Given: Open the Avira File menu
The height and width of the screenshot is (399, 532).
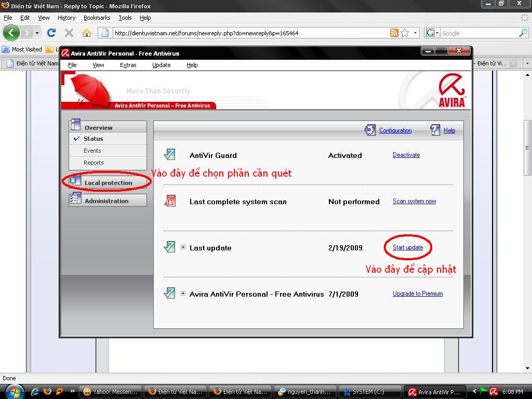Looking at the screenshot, I should [x=72, y=65].
